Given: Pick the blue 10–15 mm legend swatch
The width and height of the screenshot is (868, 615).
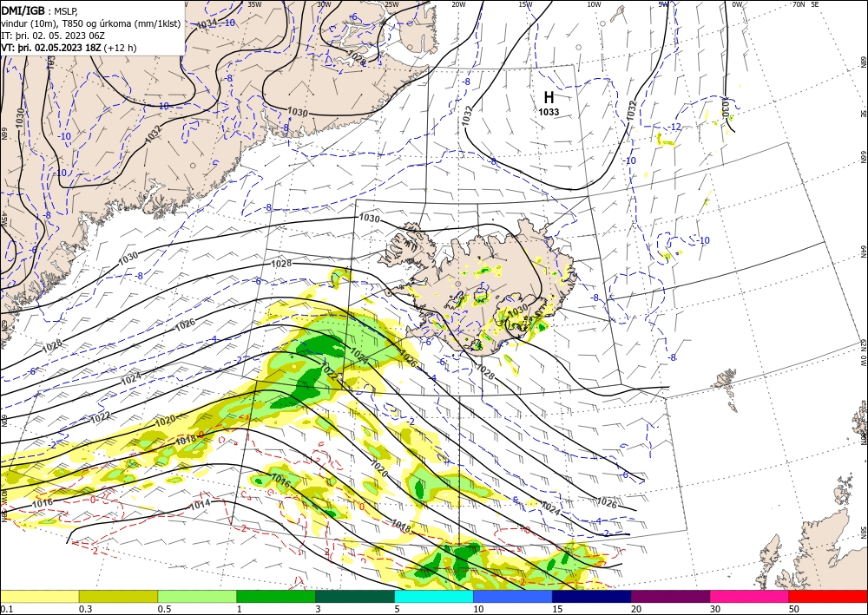Looking at the screenshot, I should tap(513, 596).
